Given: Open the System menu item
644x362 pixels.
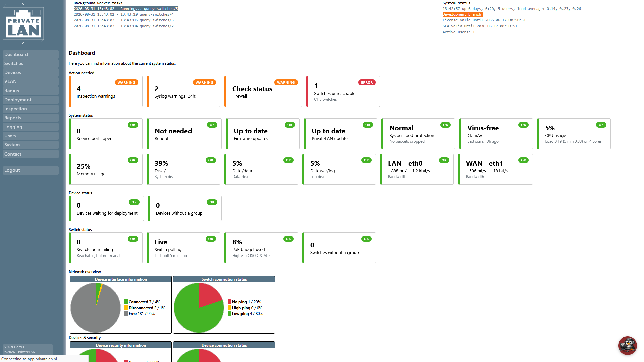Looking at the screenshot, I should point(31,145).
